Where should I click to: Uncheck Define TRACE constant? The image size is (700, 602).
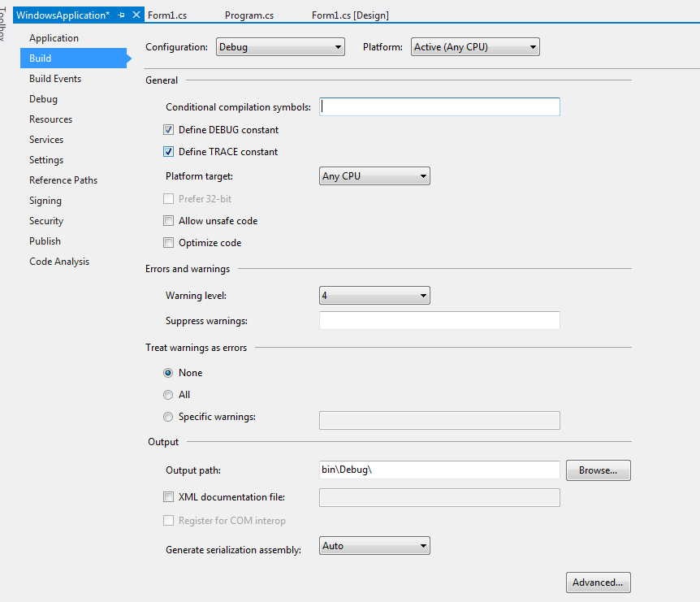[x=168, y=152]
